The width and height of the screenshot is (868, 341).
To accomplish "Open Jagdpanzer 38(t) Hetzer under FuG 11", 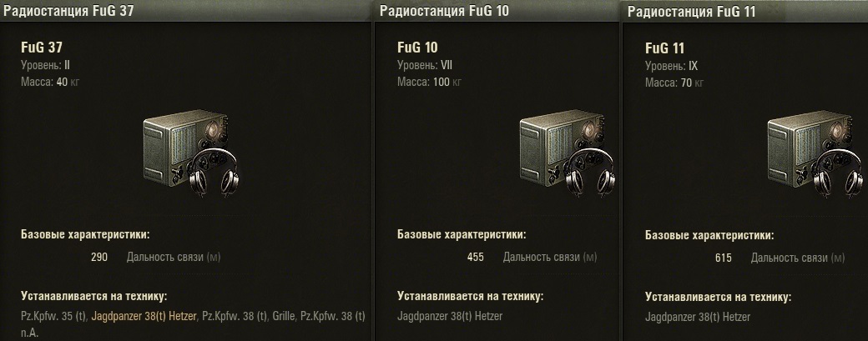I will [698, 317].
